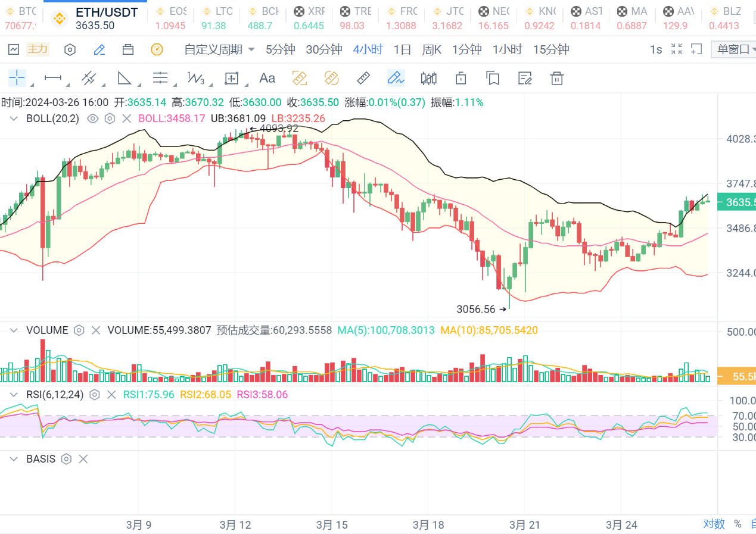Remove the RSI indicator with X
The height and width of the screenshot is (534, 756).
tap(111, 394)
